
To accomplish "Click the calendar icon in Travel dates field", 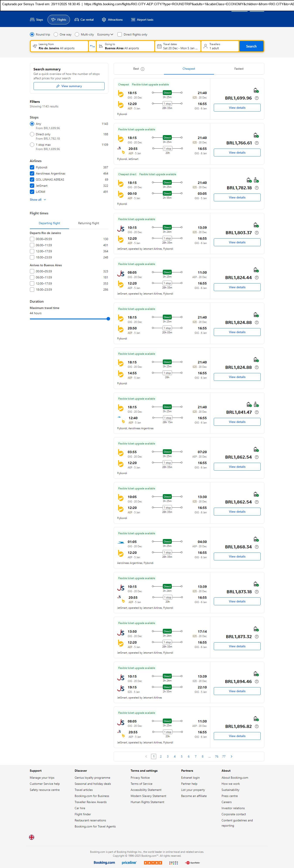I will click(x=159, y=46).
